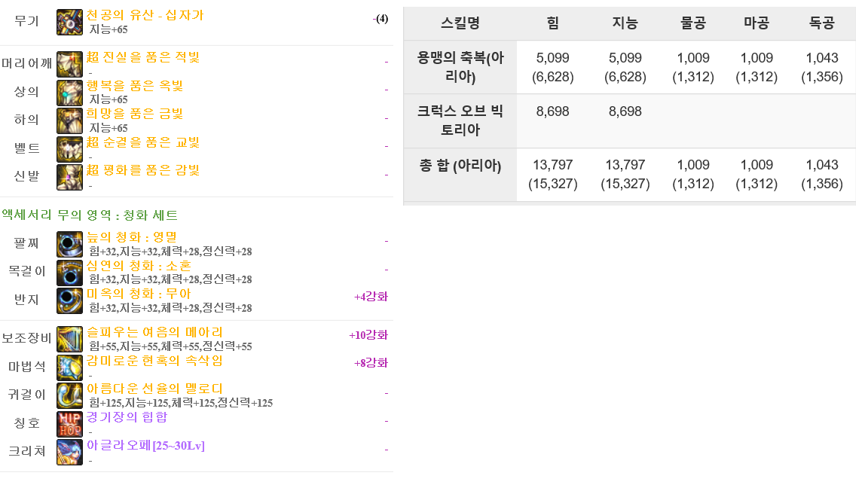This screenshot has width=868, height=488.
Task: Select the HIP HOP title icon
Action: pyautogui.click(x=70, y=424)
